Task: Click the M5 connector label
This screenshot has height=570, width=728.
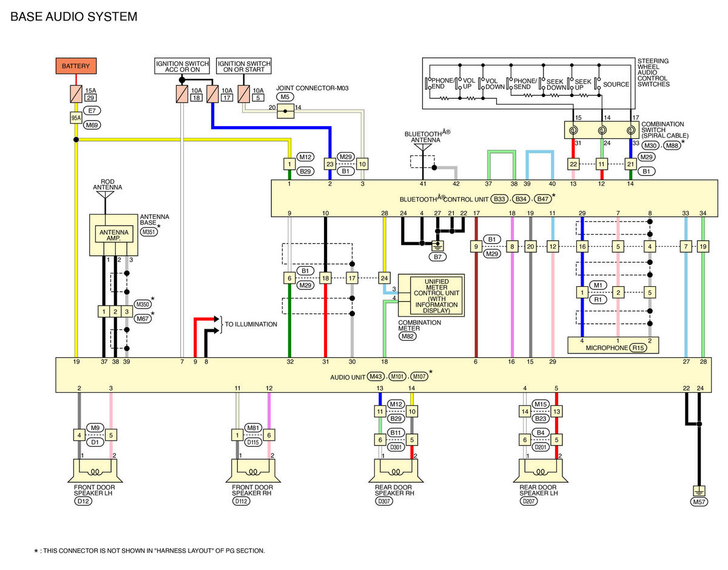Action: (285, 96)
